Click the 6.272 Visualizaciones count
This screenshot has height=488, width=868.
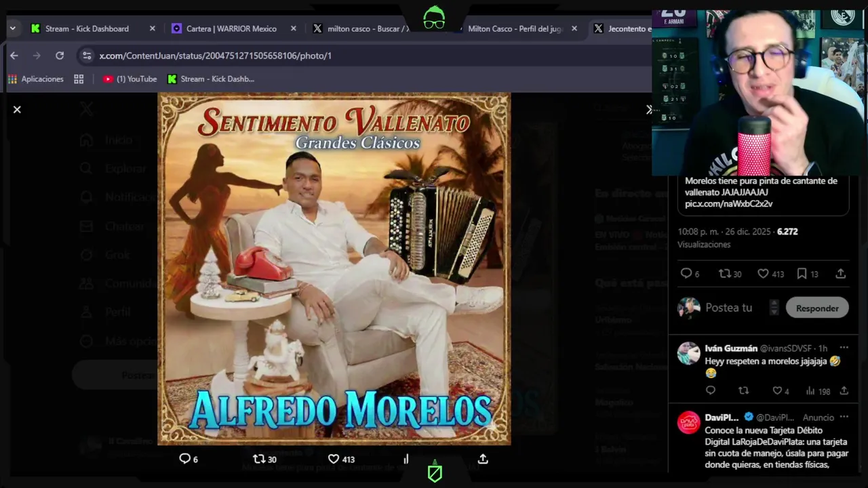[x=738, y=238]
